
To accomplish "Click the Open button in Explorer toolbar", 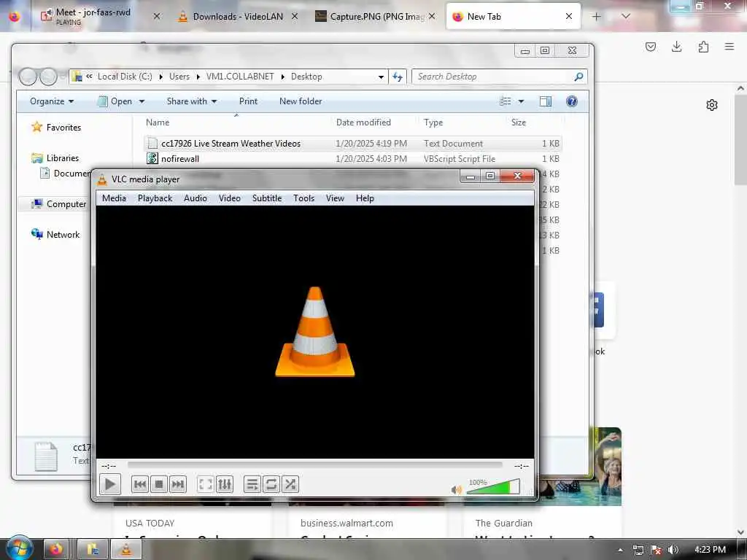I will (115, 101).
